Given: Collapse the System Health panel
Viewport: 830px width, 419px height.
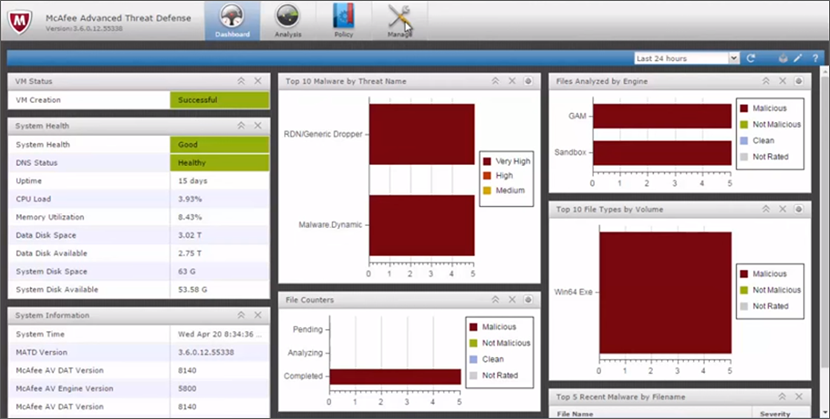Looking at the screenshot, I should [240, 126].
